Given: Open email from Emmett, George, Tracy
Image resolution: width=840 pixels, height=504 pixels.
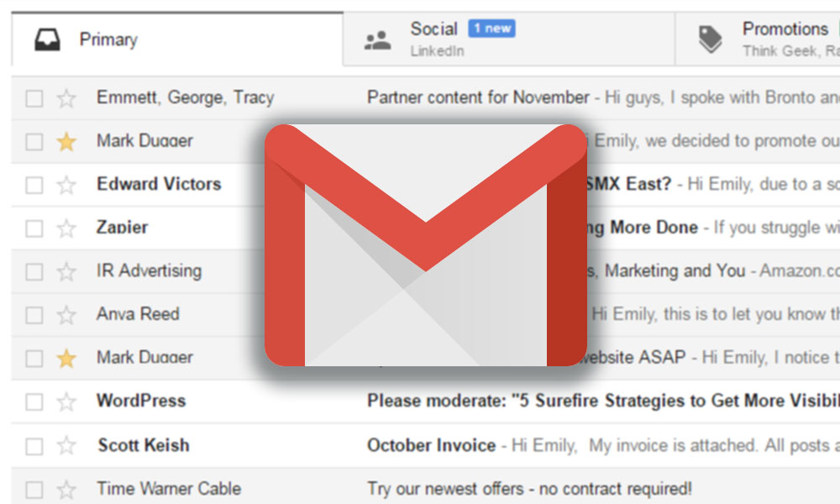Looking at the screenshot, I should point(186,97).
